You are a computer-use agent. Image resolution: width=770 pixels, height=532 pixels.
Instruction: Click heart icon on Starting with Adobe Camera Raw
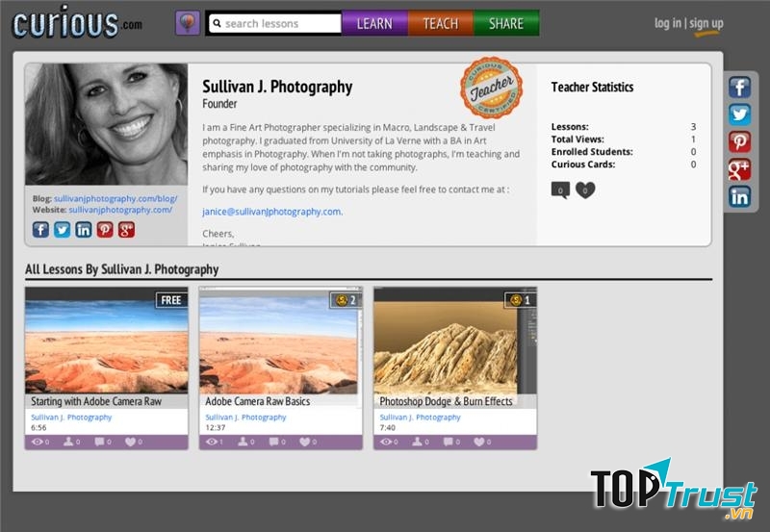(x=130, y=442)
